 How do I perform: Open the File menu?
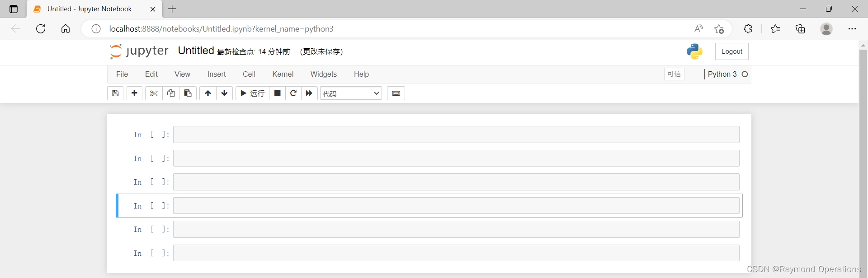[x=122, y=74]
